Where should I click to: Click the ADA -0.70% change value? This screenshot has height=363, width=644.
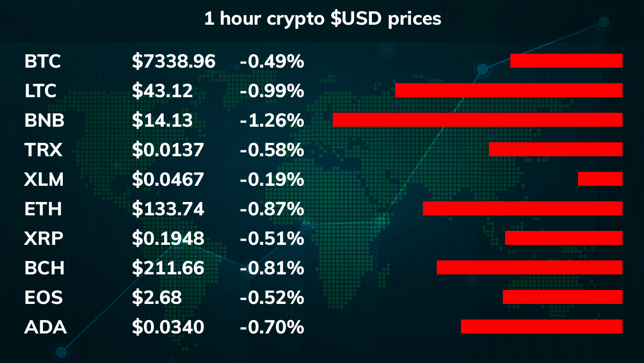tap(272, 327)
